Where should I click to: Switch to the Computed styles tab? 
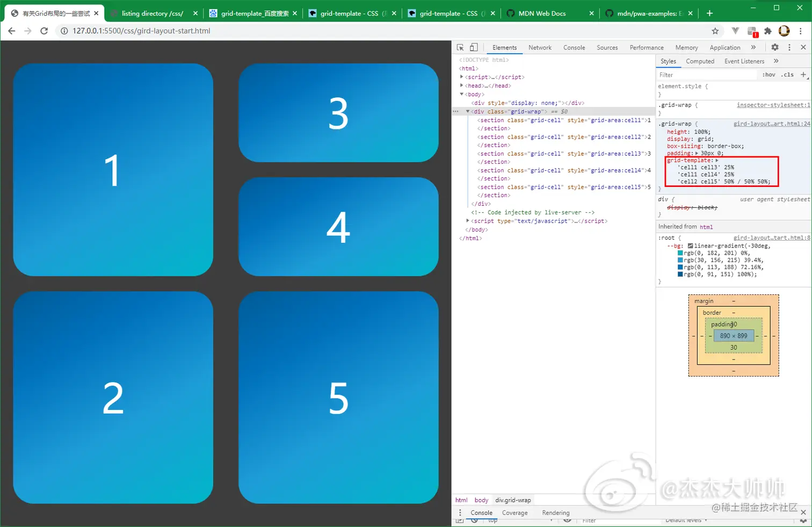700,61
